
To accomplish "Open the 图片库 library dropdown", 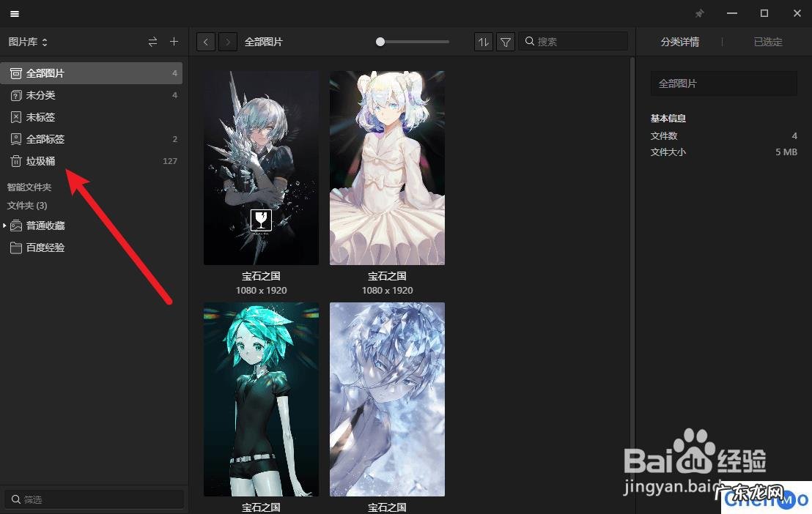I will pos(28,42).
